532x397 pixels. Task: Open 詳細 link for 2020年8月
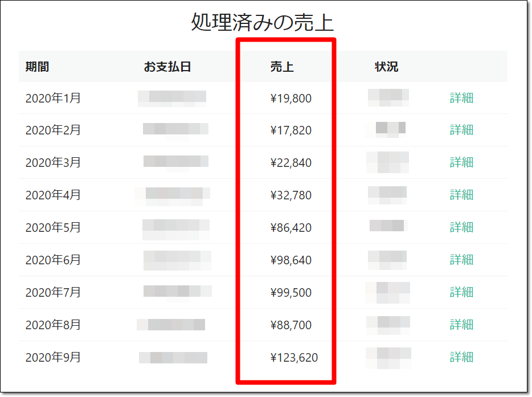(x=461, y=325)
